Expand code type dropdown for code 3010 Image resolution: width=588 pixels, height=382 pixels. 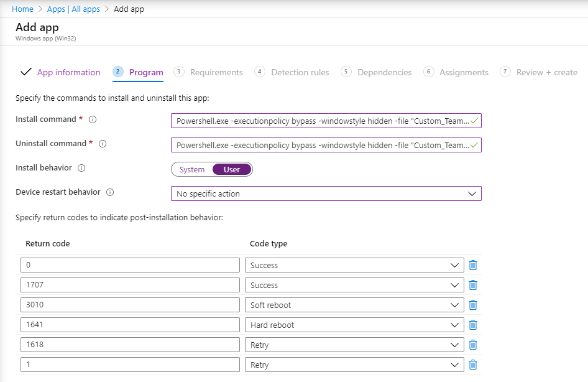tap(354, 305)
